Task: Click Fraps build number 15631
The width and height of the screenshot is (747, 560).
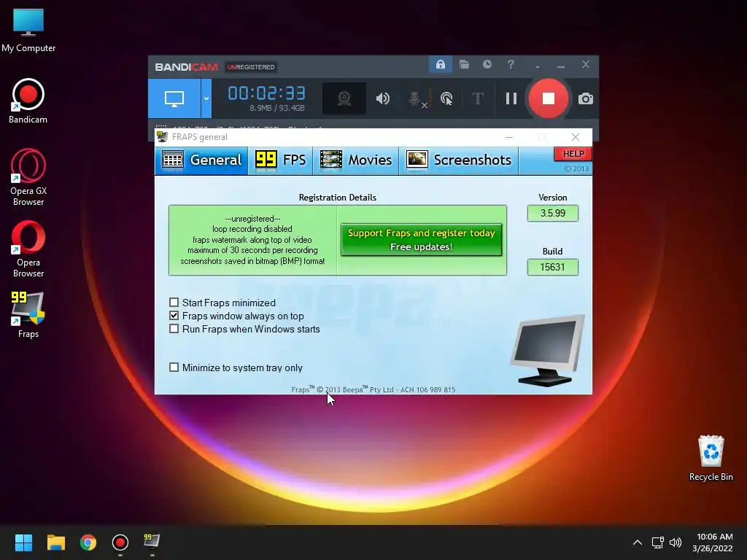Action: (x=553, y=267)
